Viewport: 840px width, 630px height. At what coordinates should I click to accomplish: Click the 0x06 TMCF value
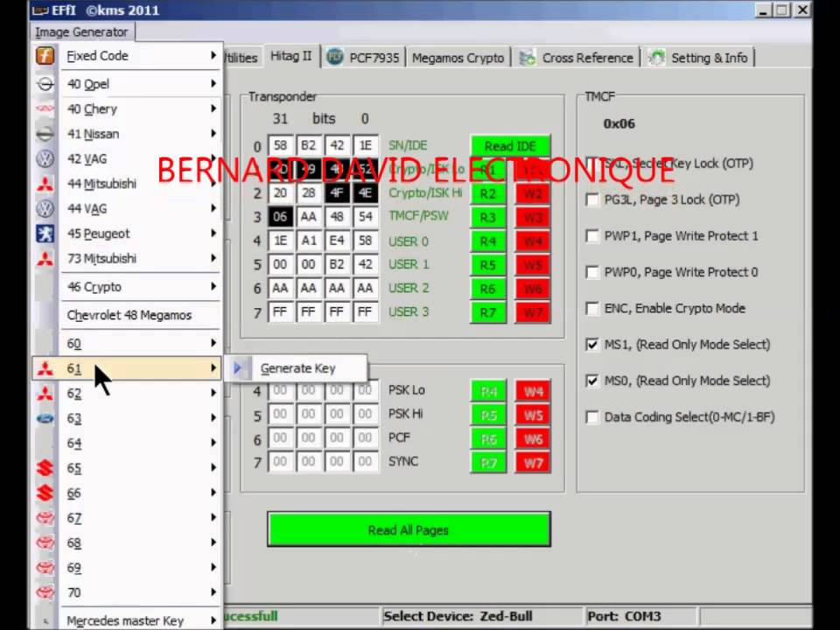click(x=619, y=123)
